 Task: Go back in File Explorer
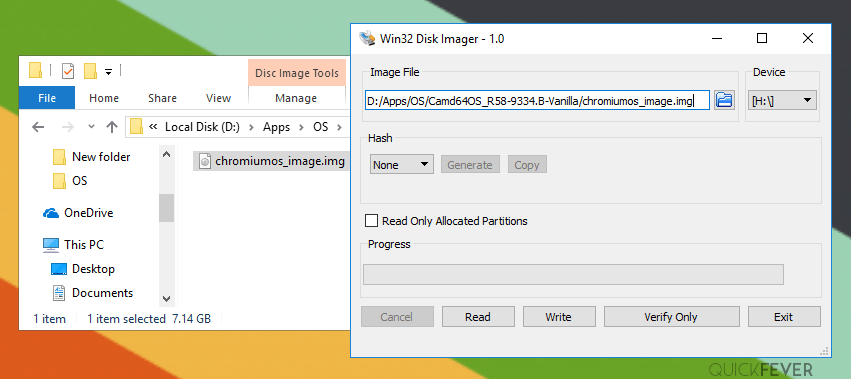[38, 127]
